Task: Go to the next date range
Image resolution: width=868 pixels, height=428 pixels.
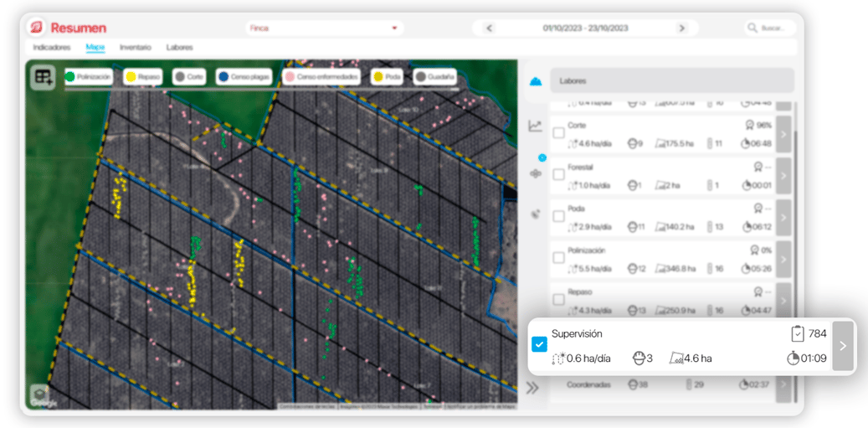Action: click(x=681, y=28)
